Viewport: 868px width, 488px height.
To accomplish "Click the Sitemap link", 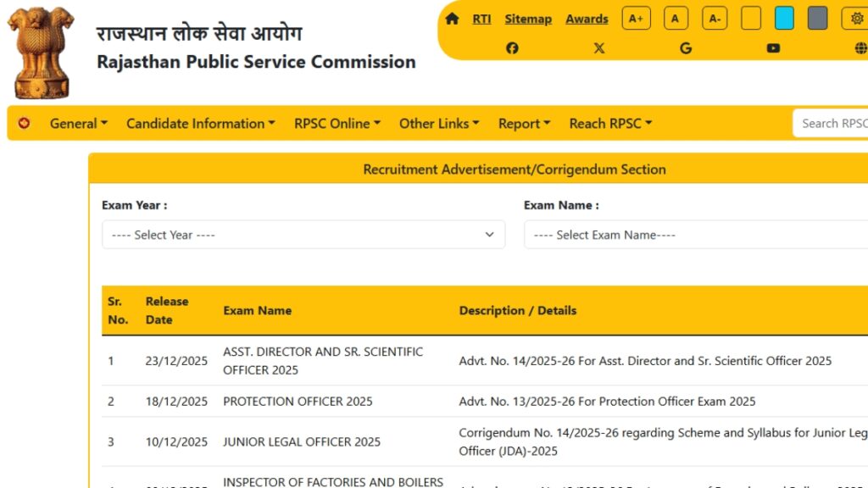I will (x=528, y=19).
